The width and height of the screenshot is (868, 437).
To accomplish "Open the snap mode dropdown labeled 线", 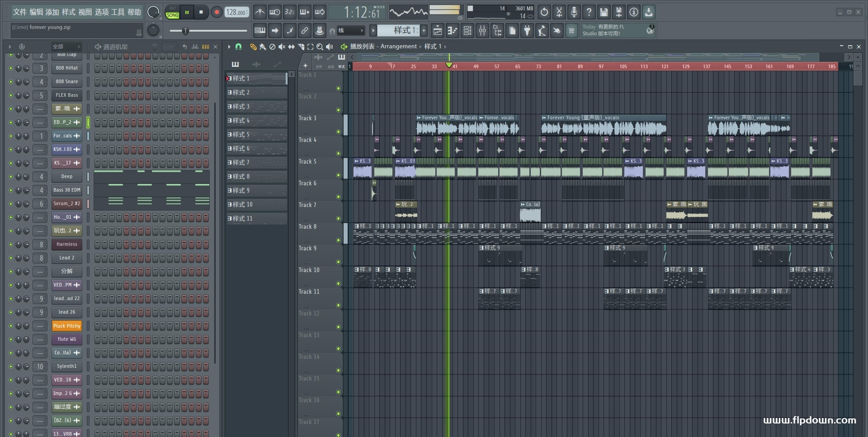I will 350,31.
